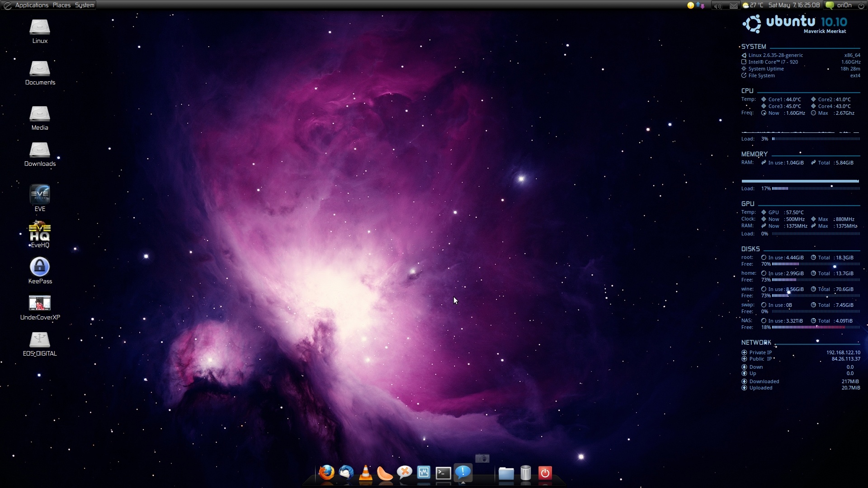
Task: Launch Firefox from the dock
Action: pyautogui.click(x=326, y=473)
